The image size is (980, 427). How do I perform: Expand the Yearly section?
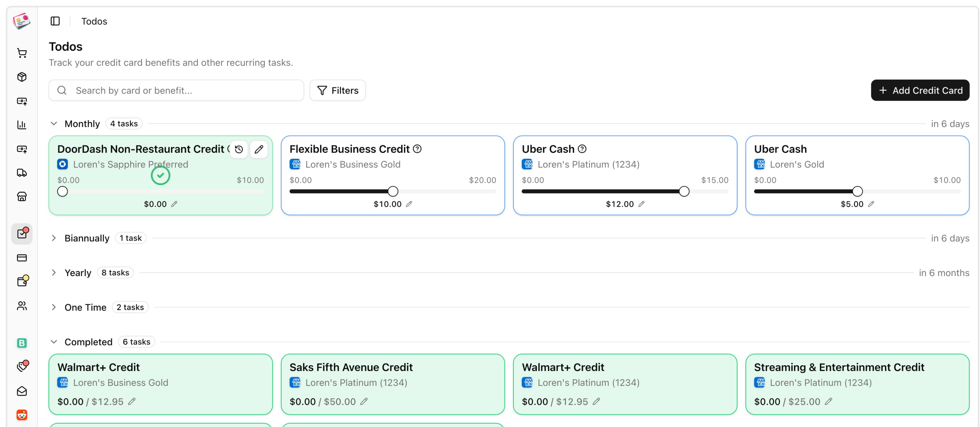[54, 273]
